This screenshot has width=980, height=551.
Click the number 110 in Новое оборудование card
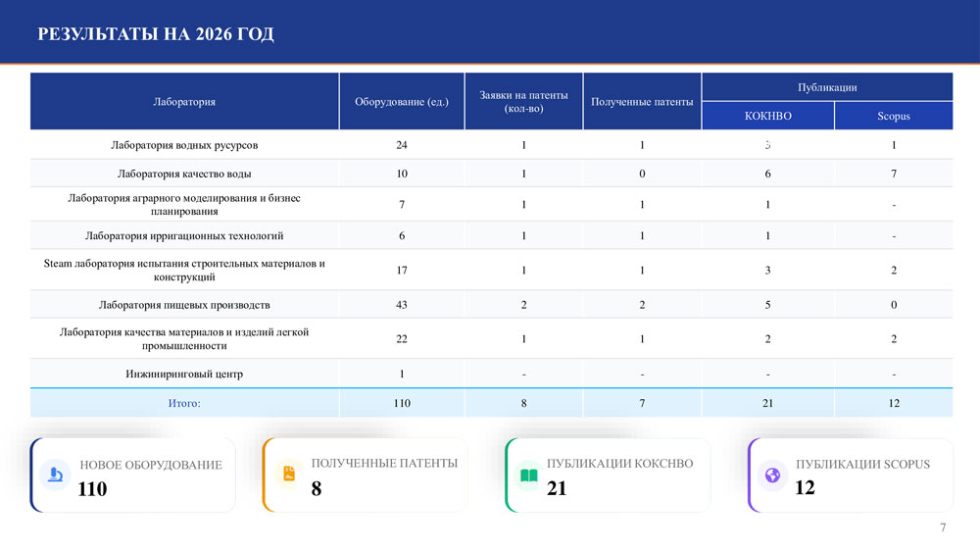click(92, 488)
